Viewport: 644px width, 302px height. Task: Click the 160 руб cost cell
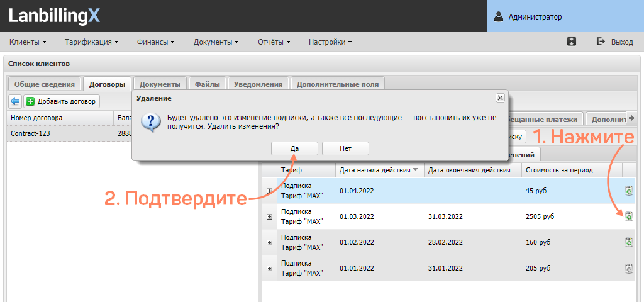pos(538,242)
